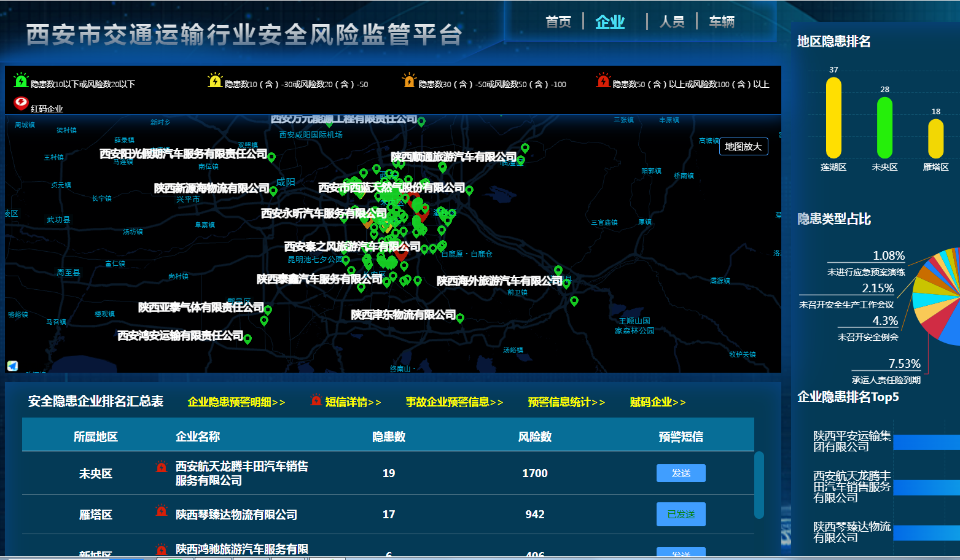Viewport: 960px width, 560px height.
Task: Open the 预警信息统计>> link
Action: click(x=566, y=402)
